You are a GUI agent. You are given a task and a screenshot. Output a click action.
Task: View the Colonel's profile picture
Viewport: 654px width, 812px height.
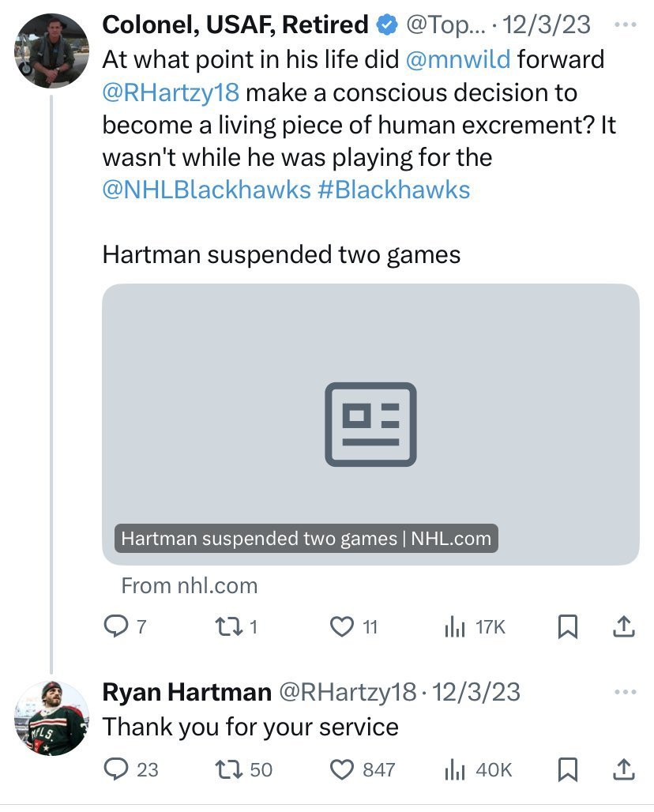coord(51,51)
